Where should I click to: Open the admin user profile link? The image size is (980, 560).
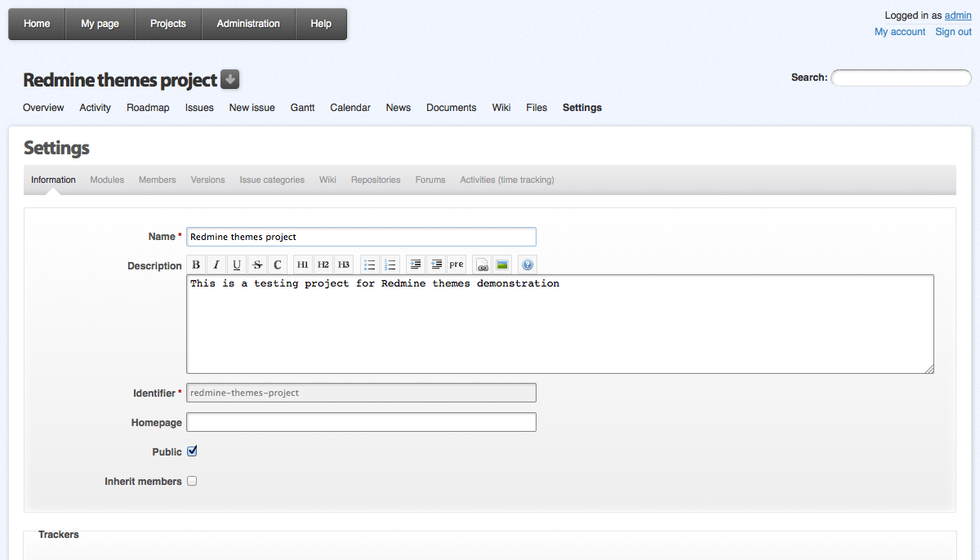(x=958, y=16)
